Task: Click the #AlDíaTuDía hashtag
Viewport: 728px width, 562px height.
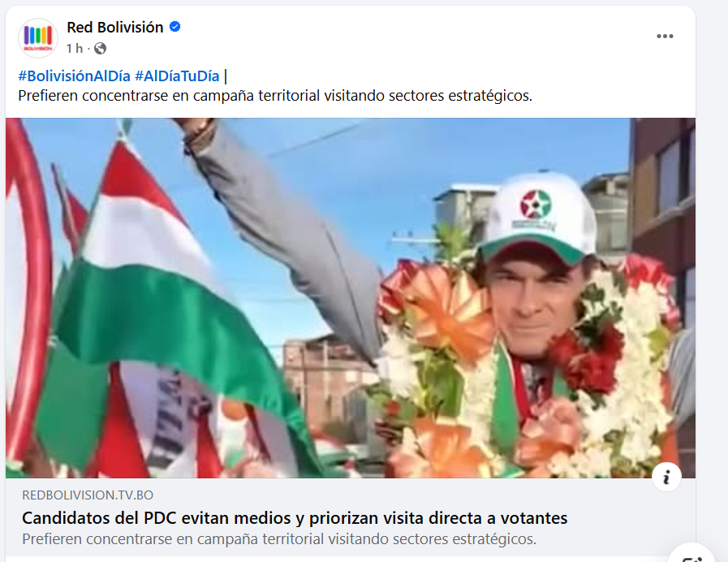Action: tap(177, 76)
